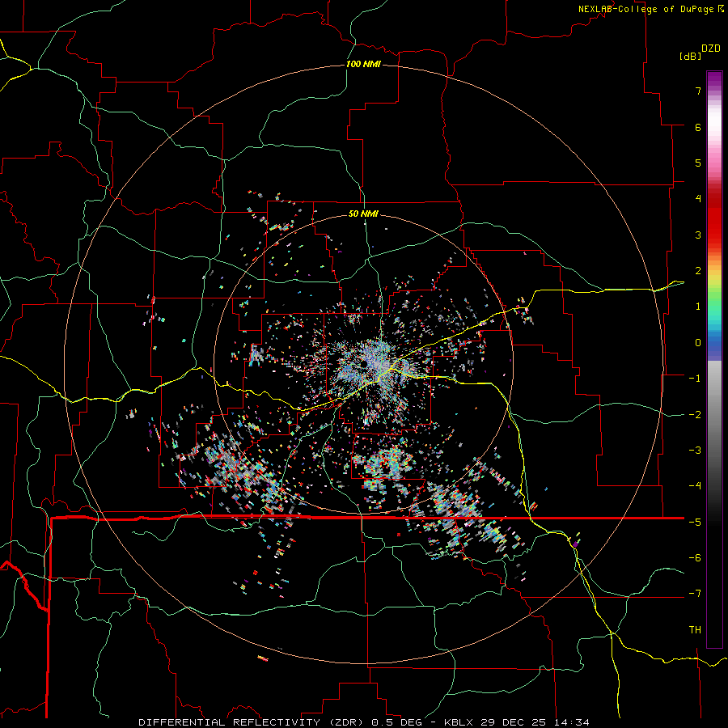Click the Differential Reflectivity KBLX caption
728x728 pixels.
[x=364, y=722]
